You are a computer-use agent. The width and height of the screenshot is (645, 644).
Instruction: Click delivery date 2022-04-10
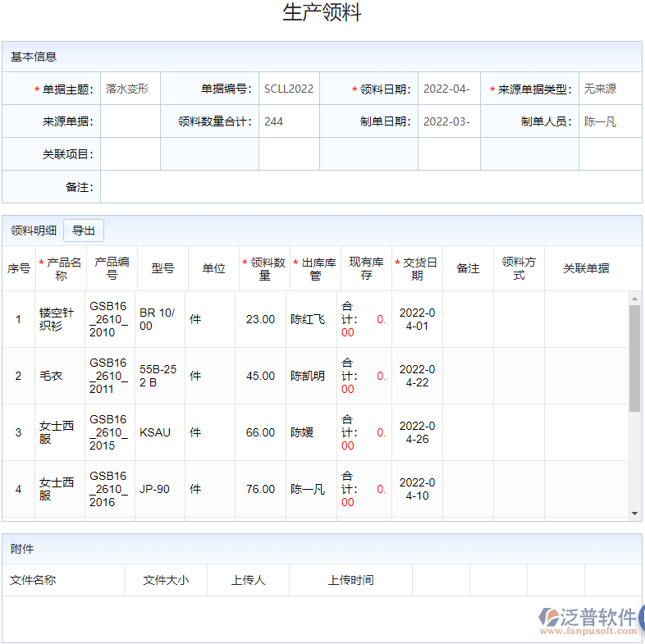[x=417, y=489]
